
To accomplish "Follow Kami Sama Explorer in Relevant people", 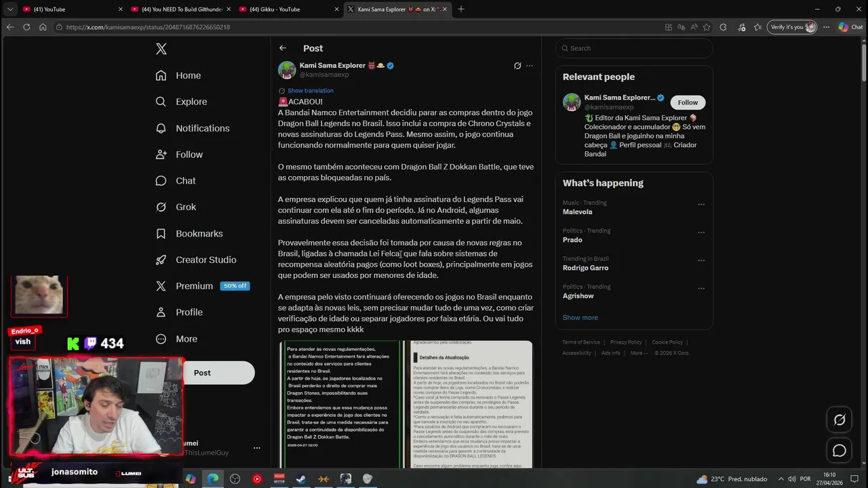I will tap(688, 102).
